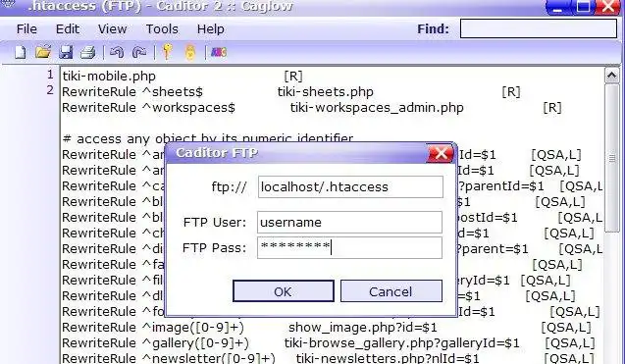The image size is (625, 364).
Task: Click the RewriteRule ^gallery([0-9]+) text
Action: 155,343
